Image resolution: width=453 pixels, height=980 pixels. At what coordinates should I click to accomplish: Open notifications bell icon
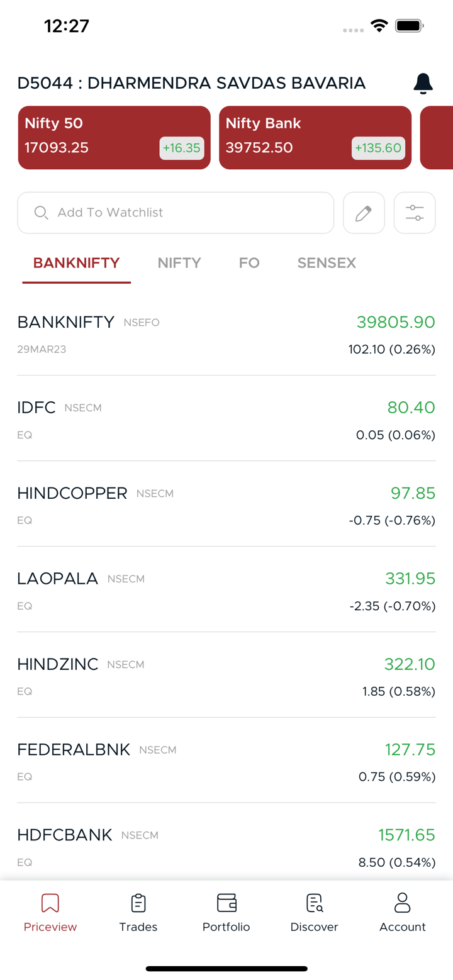click(x=423, y=84)
